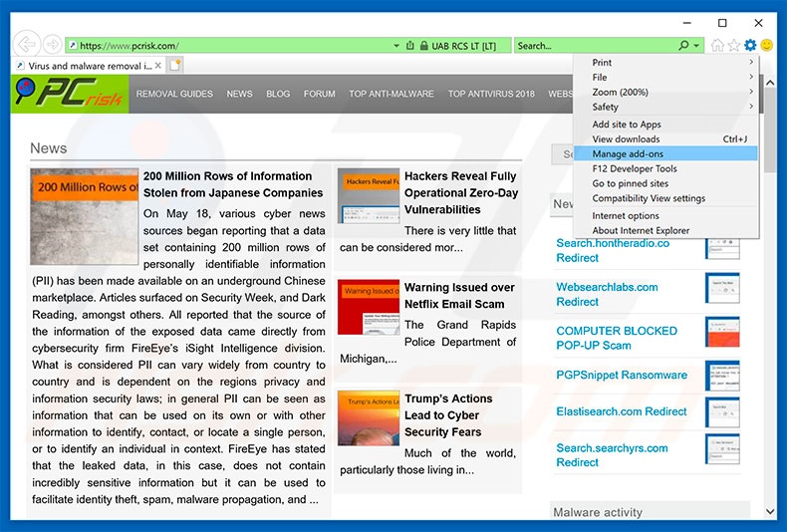Open TOP ANTI-MALWARE navigation link

(391, 94)
